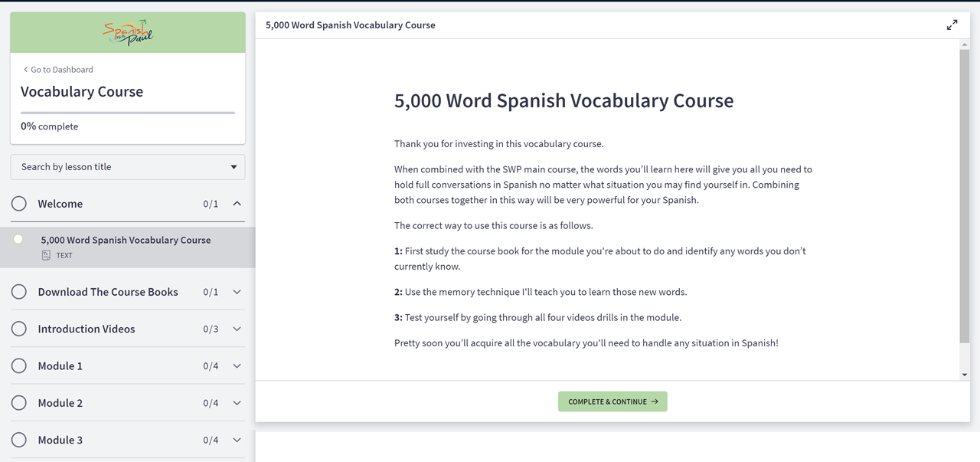The height and width of the screenshot is (462, 980).
Task: Click the back arrow beside Go to Dashboard
Action: [25, 70]
